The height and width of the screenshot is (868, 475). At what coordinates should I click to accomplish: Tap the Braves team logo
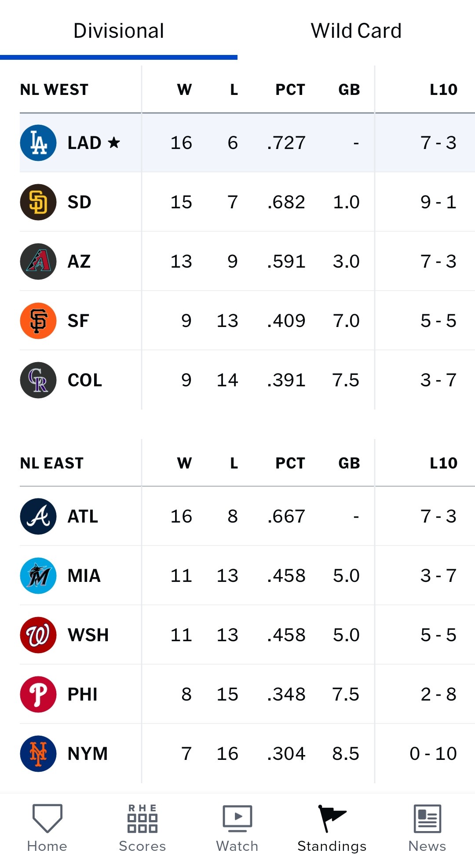tap(38, 516)
